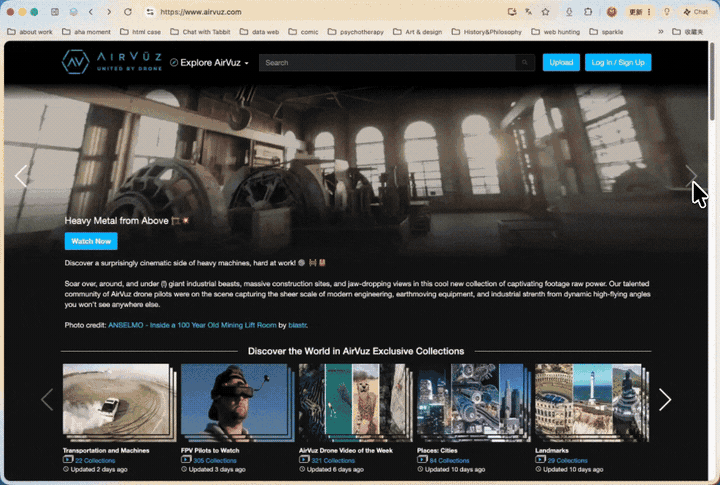The image size is (720, 485).
Task: Focus the AirVuz search field
Action: pos(388,62)
